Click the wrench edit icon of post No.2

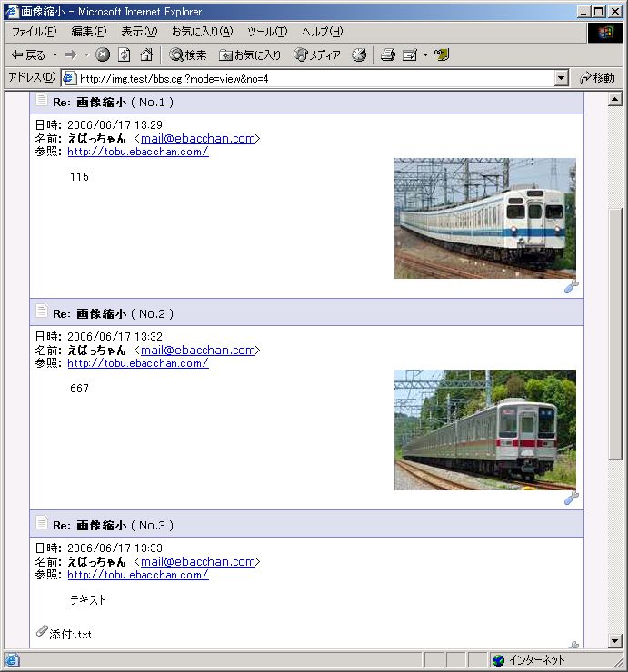(x=572, y=498)
